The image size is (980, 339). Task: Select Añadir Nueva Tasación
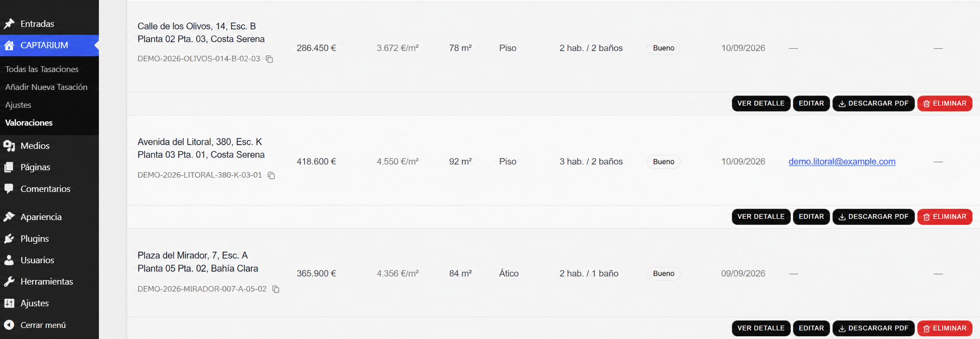click(x=46, y=87)
